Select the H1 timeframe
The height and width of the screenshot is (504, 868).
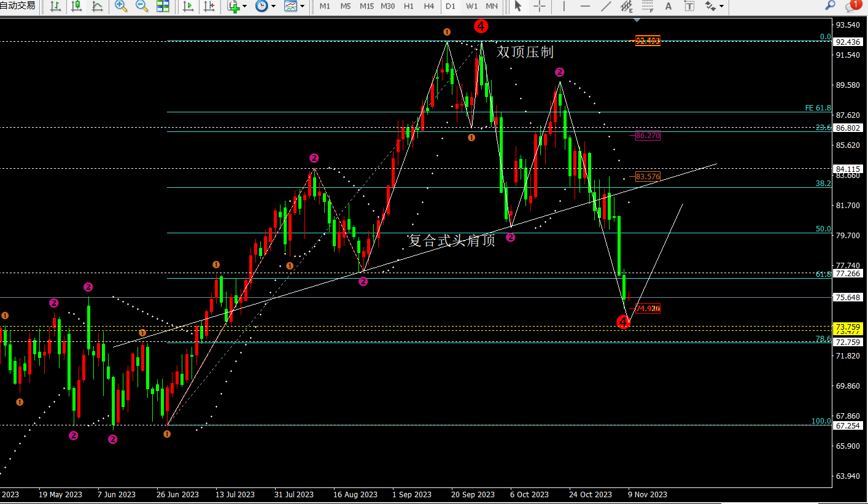(409, 6)
